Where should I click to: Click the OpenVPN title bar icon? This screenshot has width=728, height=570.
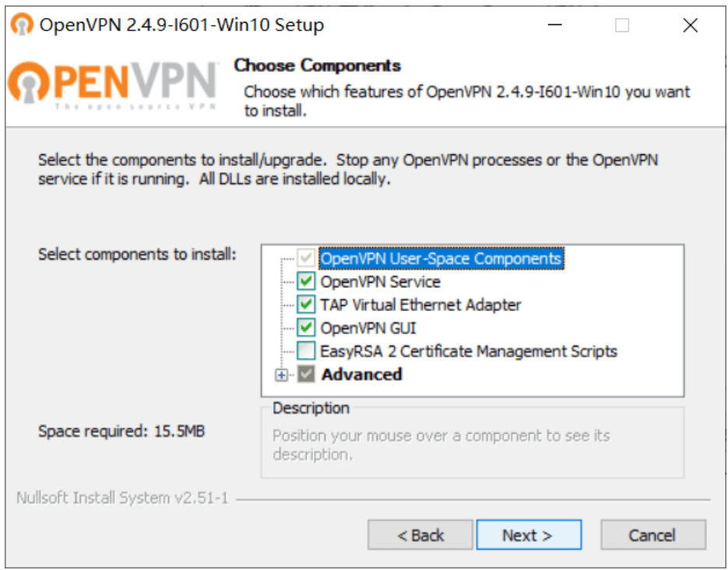click(22, 25)
